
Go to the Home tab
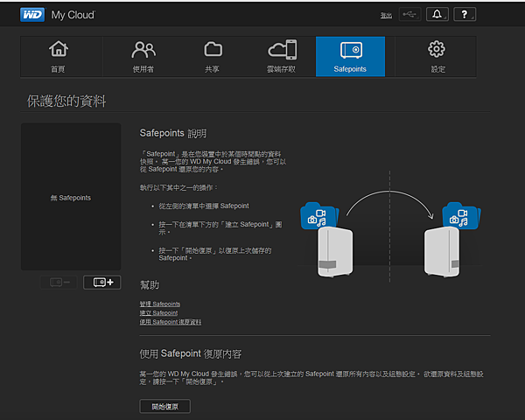tap(59, 57)
